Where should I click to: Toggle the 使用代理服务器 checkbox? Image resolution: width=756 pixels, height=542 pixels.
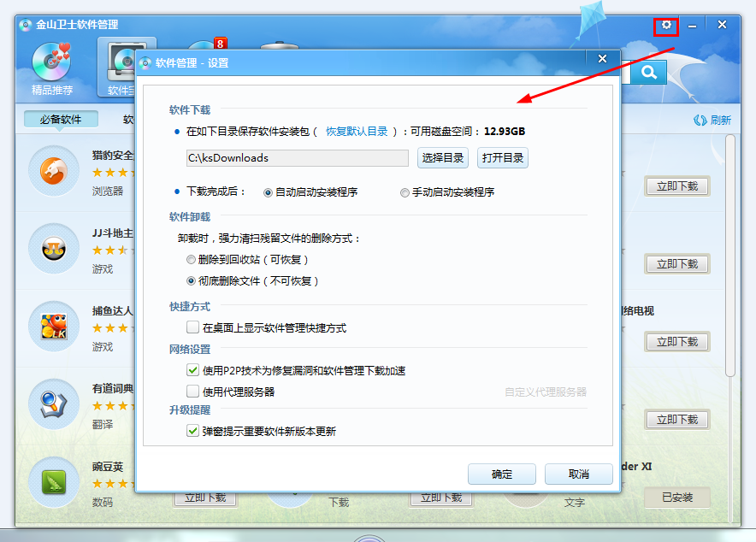point(192,392)
